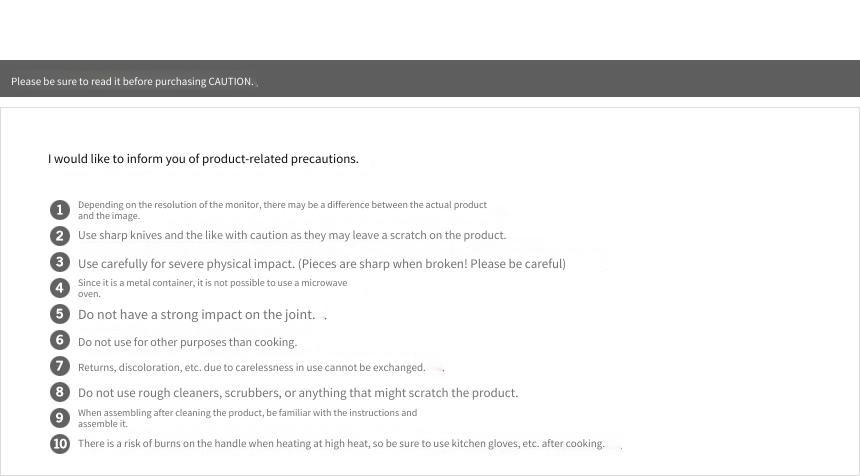Click the number 2 circle icon
860x476 pixels.
pos(60,236)
